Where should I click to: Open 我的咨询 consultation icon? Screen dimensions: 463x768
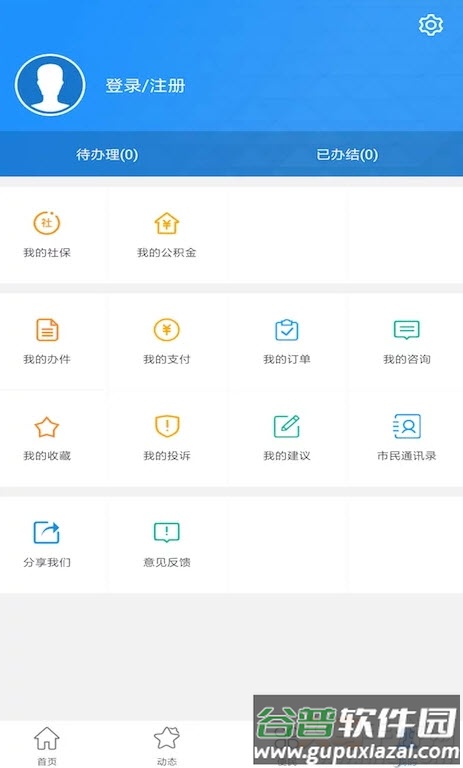pyautogui.click(x=407, y=330)
